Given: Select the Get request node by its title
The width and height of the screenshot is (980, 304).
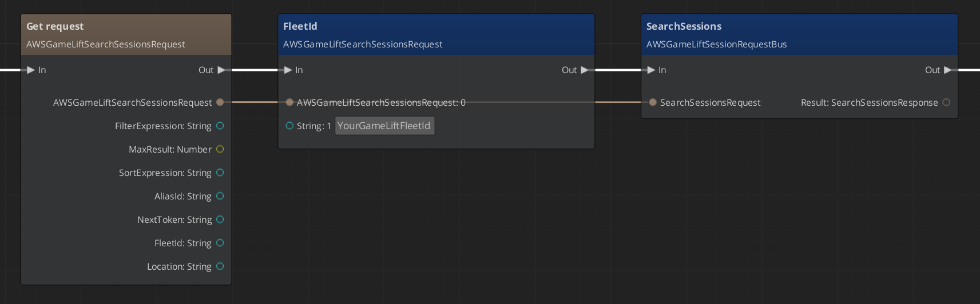Looking at the screenshot, I should tap(55, 26).
